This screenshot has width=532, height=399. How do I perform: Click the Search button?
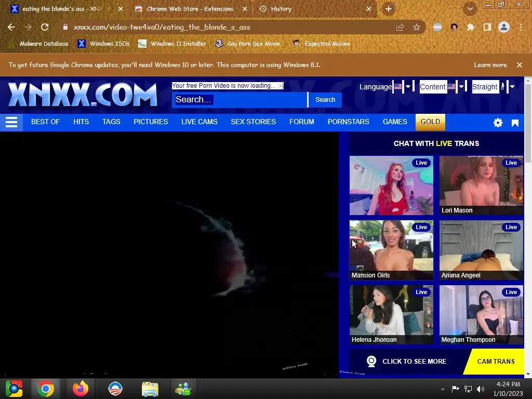coord(325,100)
